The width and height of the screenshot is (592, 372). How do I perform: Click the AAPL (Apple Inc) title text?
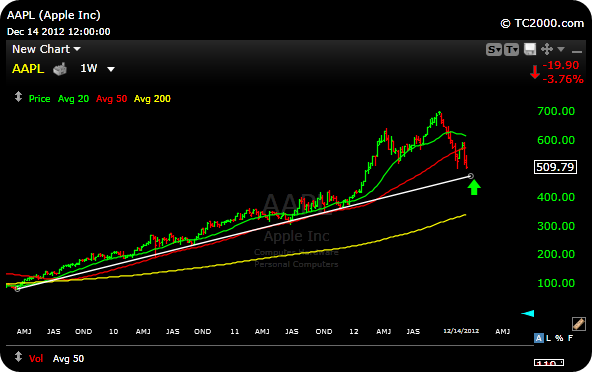54,15
